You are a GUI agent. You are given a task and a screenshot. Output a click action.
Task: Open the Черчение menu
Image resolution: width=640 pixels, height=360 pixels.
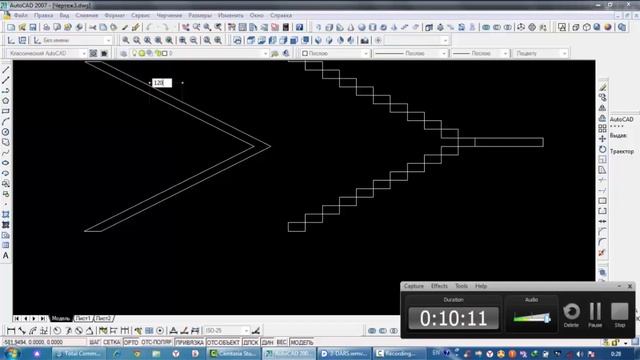click(169, 15)
